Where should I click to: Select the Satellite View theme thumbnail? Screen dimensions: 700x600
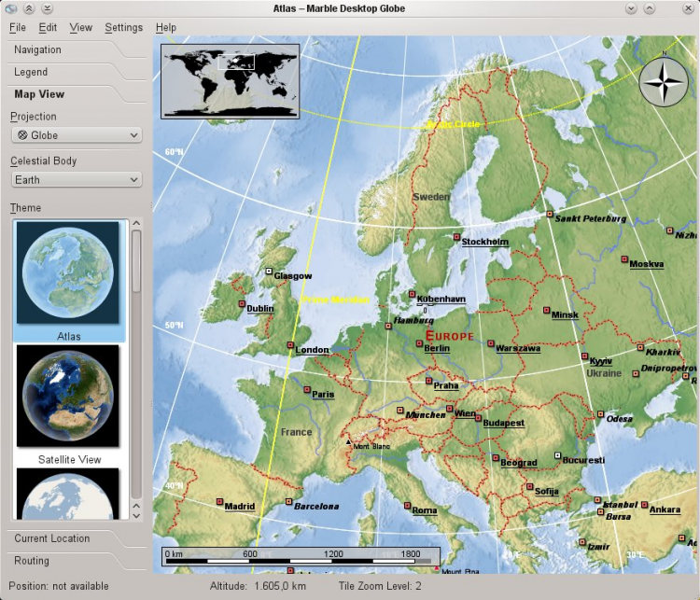tap(68, 396)
